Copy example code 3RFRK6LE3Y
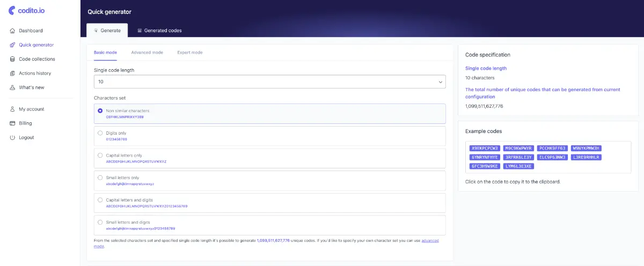Image resolution: width=644 pixels, height=266 pixels. point(519,157)
